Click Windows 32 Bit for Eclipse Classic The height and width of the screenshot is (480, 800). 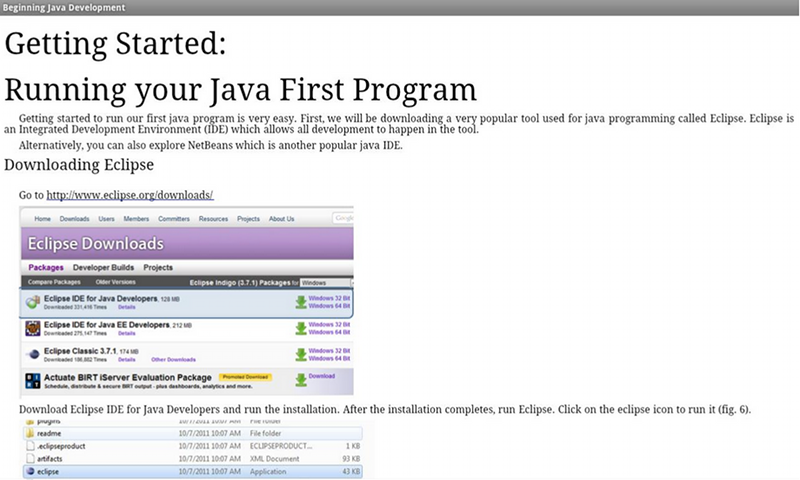pos(329,350)
